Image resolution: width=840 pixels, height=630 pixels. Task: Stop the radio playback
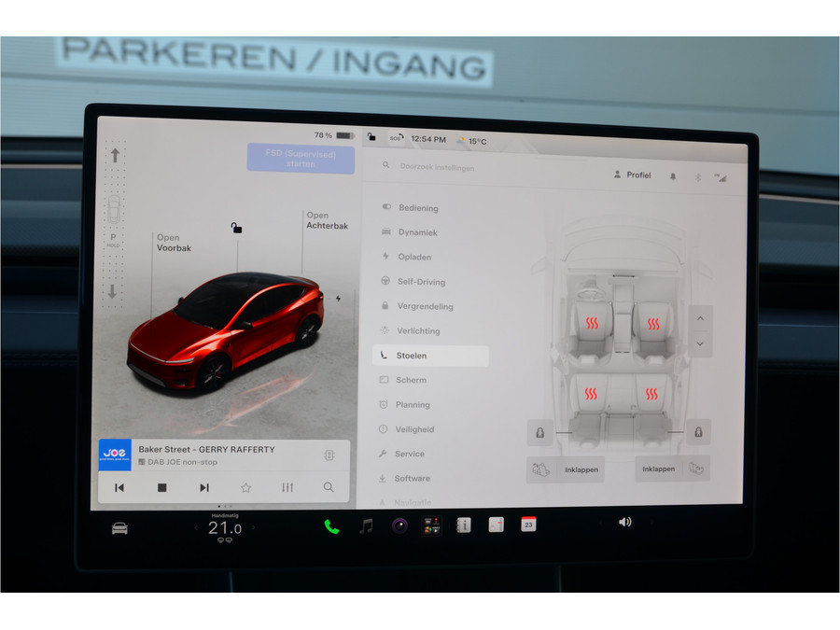pos(161,487)
